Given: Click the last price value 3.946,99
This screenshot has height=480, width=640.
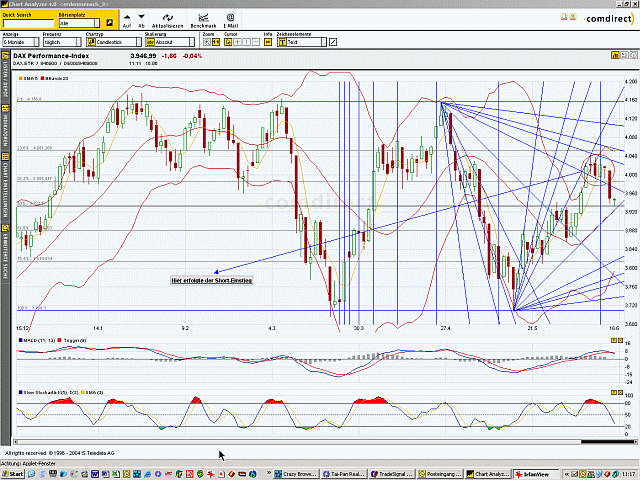Looking at the screenshot, I should [x=143, y=56].
